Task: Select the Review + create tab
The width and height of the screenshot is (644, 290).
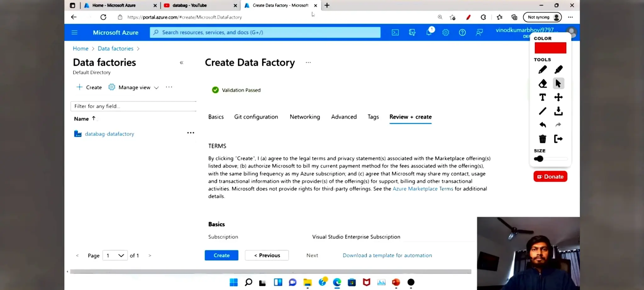Action: point(410,117)
